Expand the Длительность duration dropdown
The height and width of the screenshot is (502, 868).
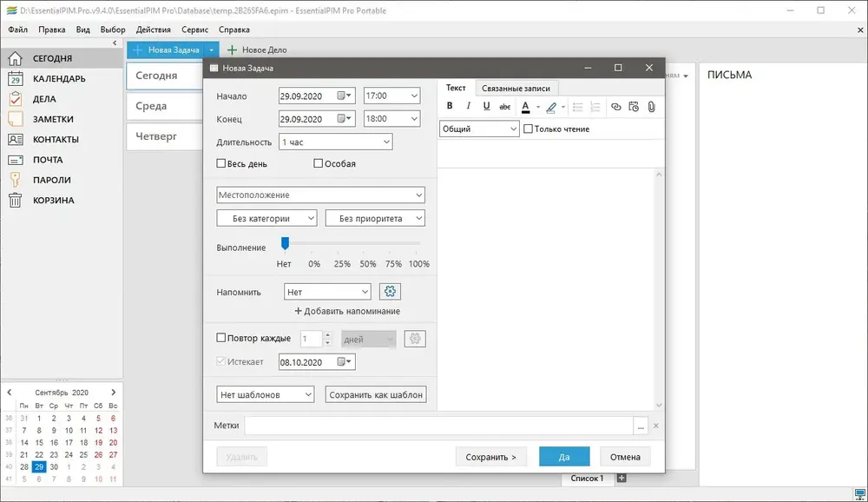(335, 142)
